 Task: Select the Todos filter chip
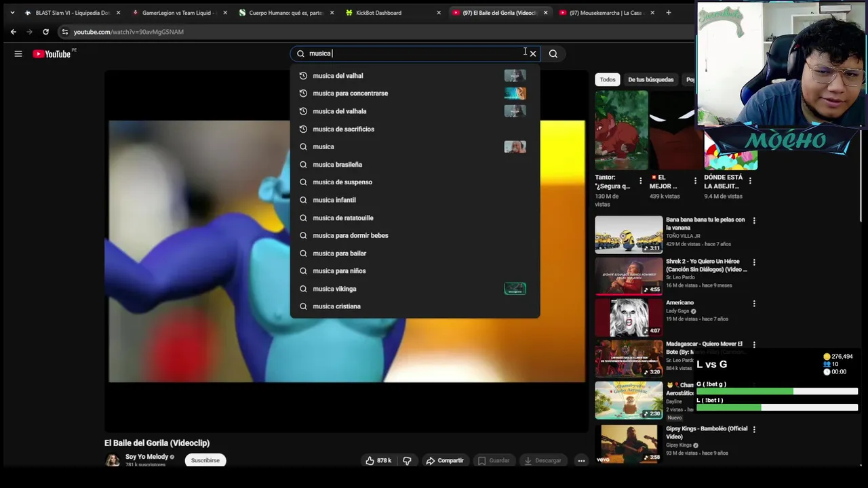(x=608, y=80)
